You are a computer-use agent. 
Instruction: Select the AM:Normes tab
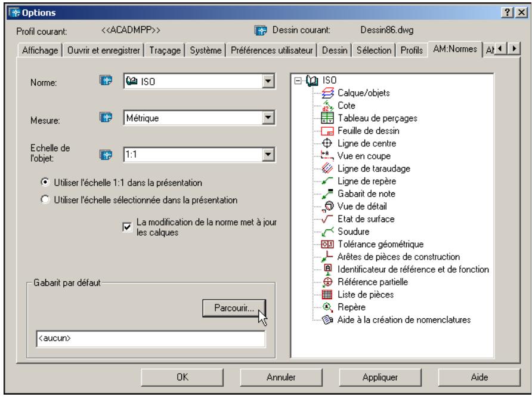[455, 49]
